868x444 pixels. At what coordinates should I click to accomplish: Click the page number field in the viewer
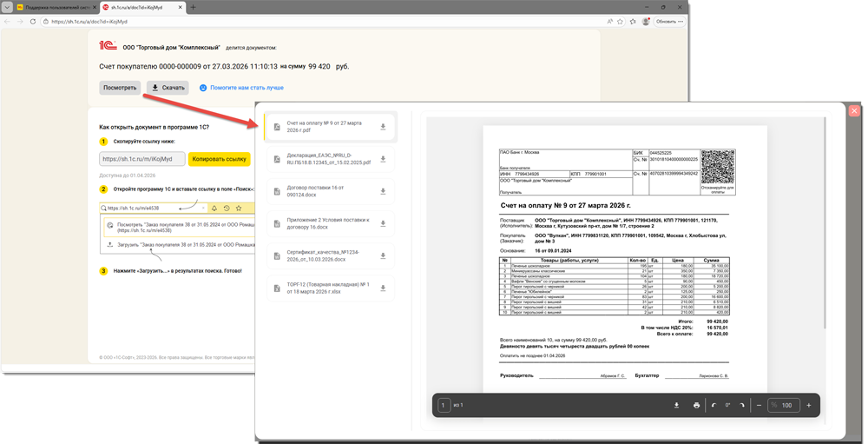444,405
